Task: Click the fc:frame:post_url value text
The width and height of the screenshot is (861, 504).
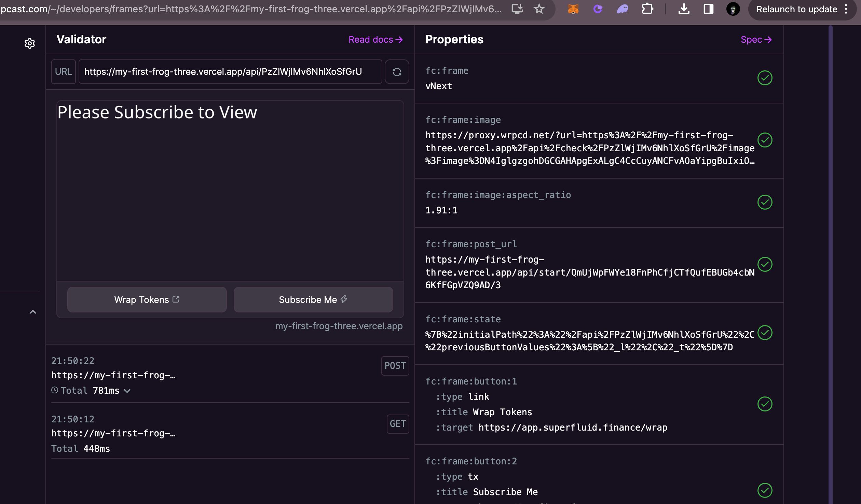Action: pyautogui.click(x=590, y=272)
